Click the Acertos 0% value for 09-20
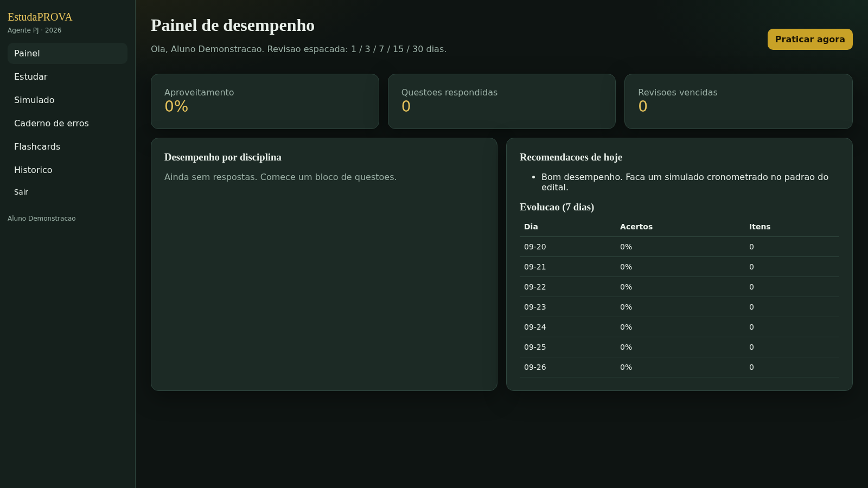 pyautogui.click(x=626, y=247)
